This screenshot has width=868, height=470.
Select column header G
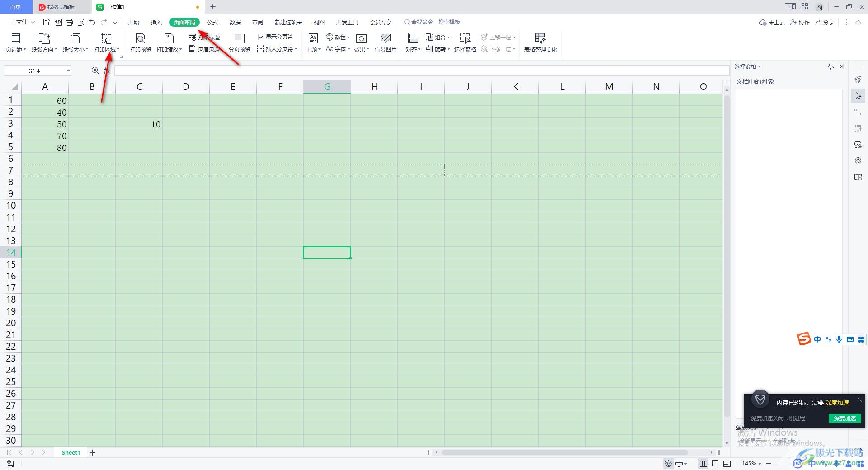tap(327, 87)
